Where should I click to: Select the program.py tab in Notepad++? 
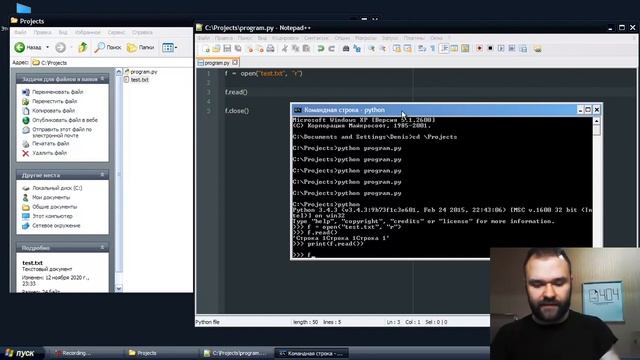point(217,63)
